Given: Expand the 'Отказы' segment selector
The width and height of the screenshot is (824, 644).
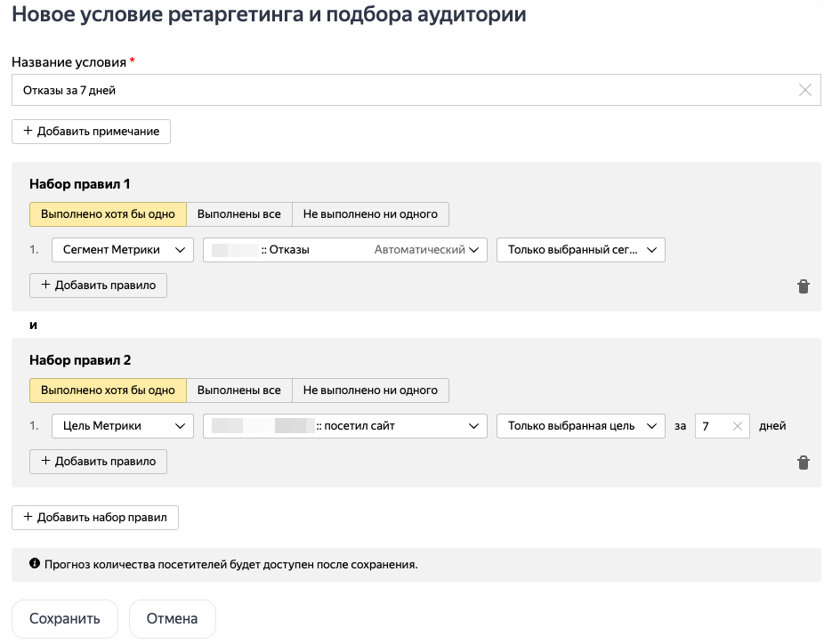Looking at the screenshot, I should 344,251.
